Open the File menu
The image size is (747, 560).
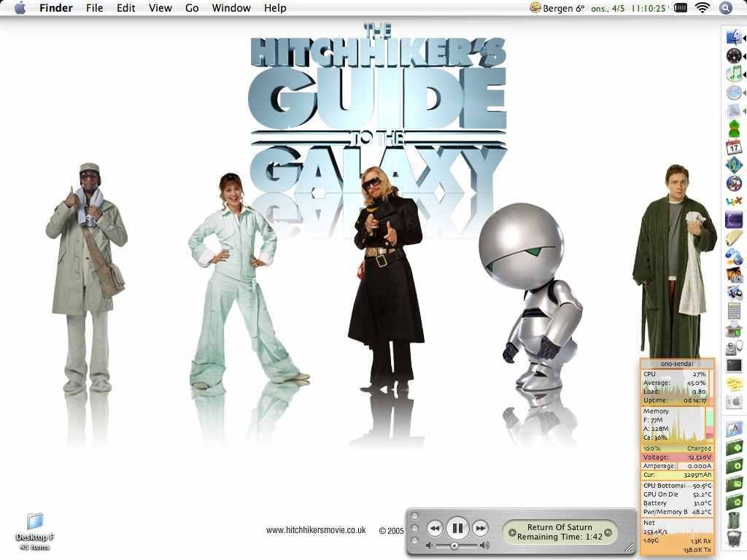[94, 8]
